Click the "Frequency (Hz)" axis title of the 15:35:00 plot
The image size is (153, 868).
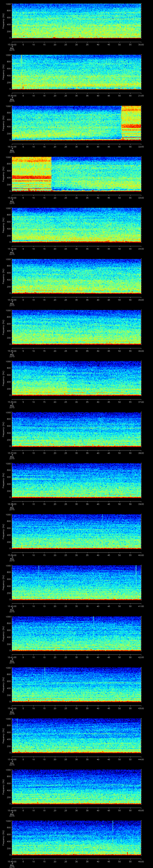3,327
